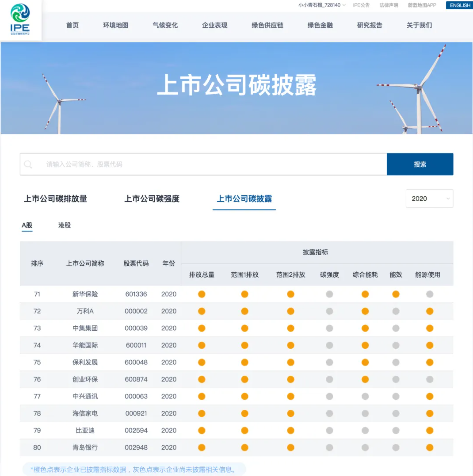This screenshot has height=476, width=473.
Task: Open the 2020 year dropdown
Action: pos(429,198)
